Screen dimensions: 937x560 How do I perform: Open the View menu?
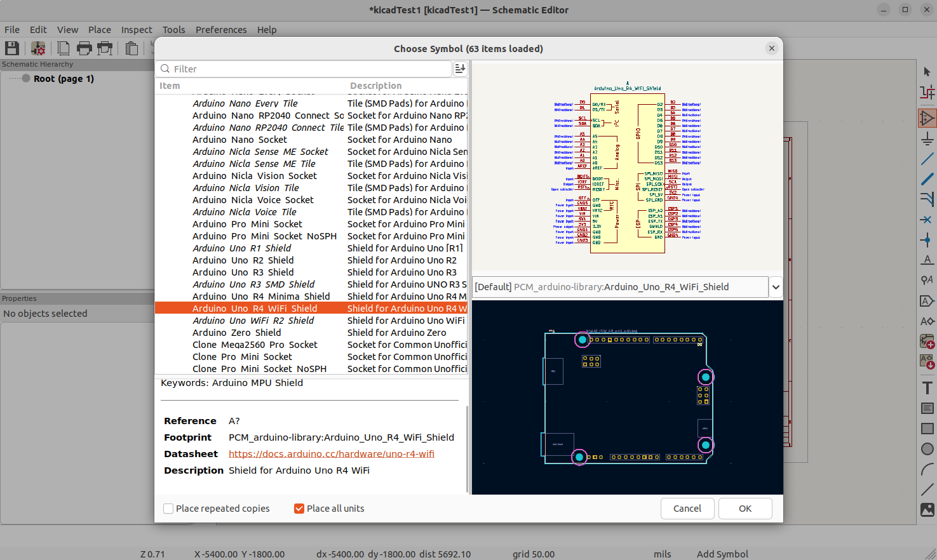coord(67,30)
